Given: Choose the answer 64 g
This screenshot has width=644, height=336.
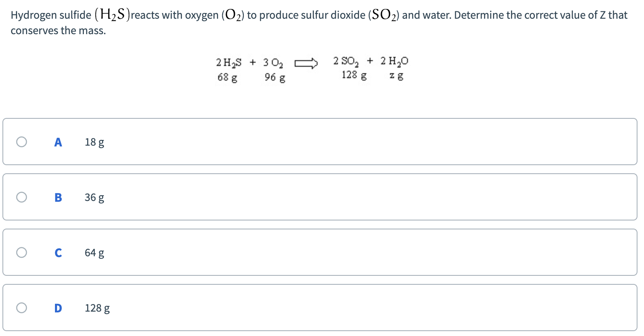Looking at the screenshot, I should coord(94,252).
